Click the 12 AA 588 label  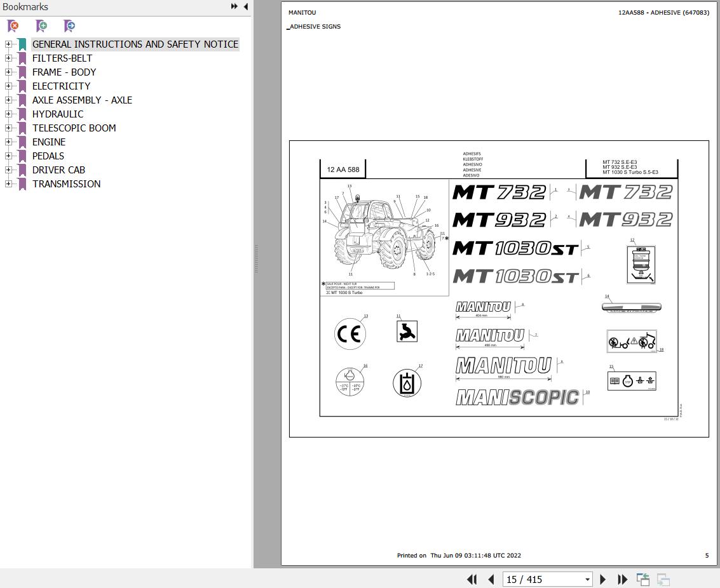[343, 170]
